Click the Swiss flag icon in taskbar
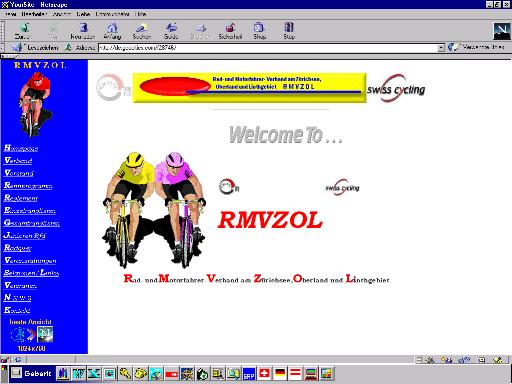 (264, 373)
